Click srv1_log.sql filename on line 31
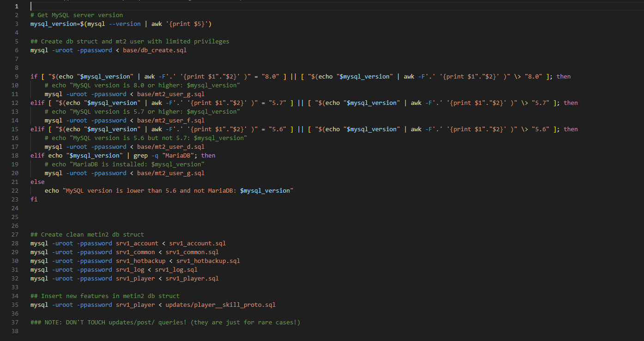 pyautogui.click(x=176, y=270)
